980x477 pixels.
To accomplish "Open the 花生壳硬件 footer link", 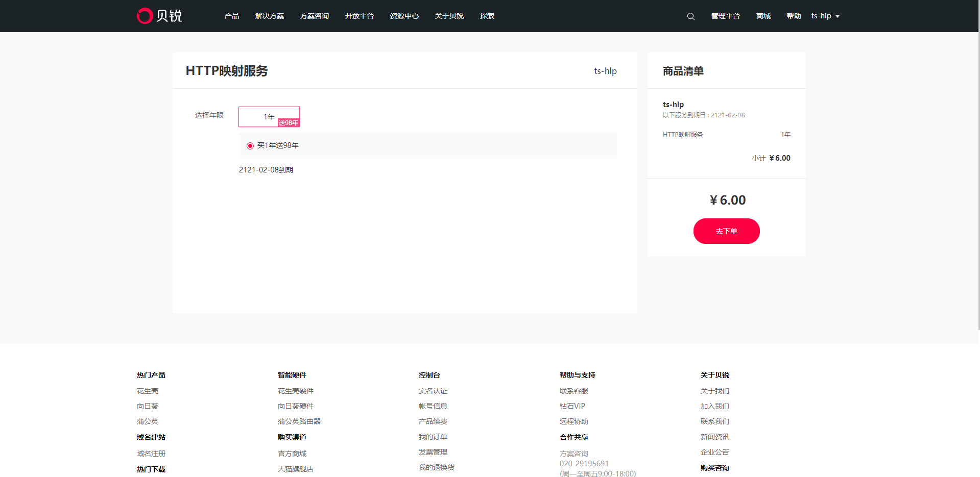I will pos(296,391).
